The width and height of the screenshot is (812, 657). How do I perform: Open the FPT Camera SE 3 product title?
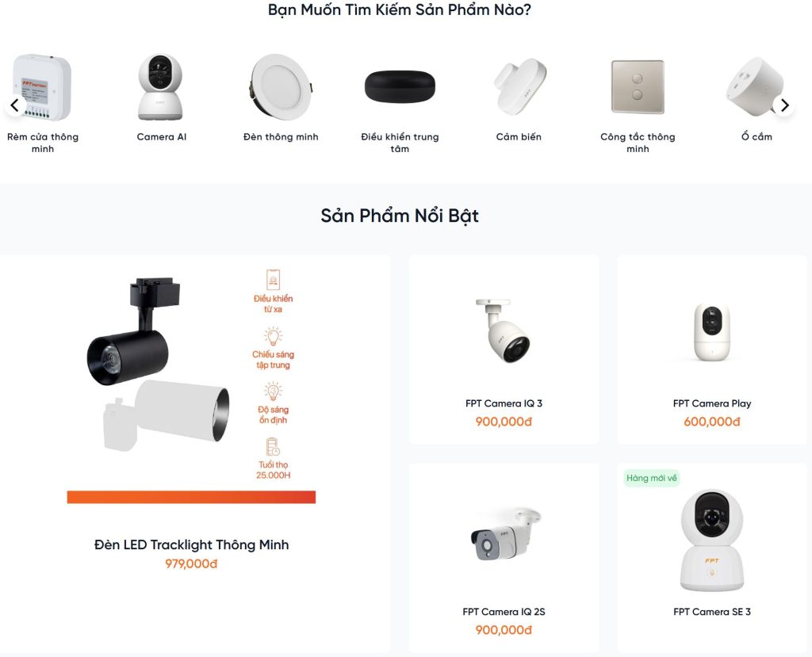click(x=712, y=612)
